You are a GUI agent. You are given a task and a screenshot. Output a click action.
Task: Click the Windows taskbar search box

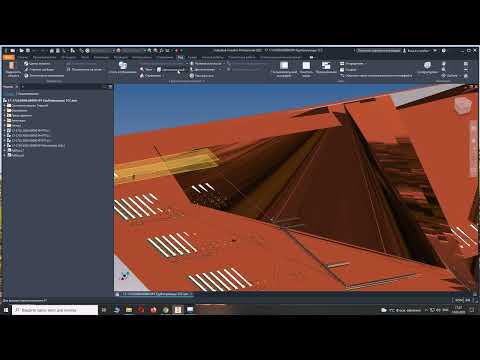coord(55,310)
